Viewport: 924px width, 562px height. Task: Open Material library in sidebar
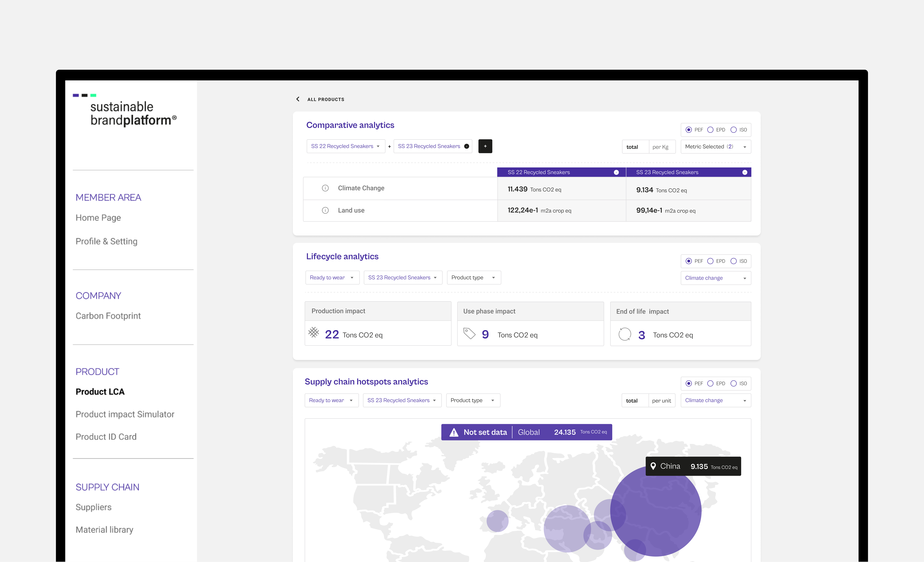tap(104, 530)
